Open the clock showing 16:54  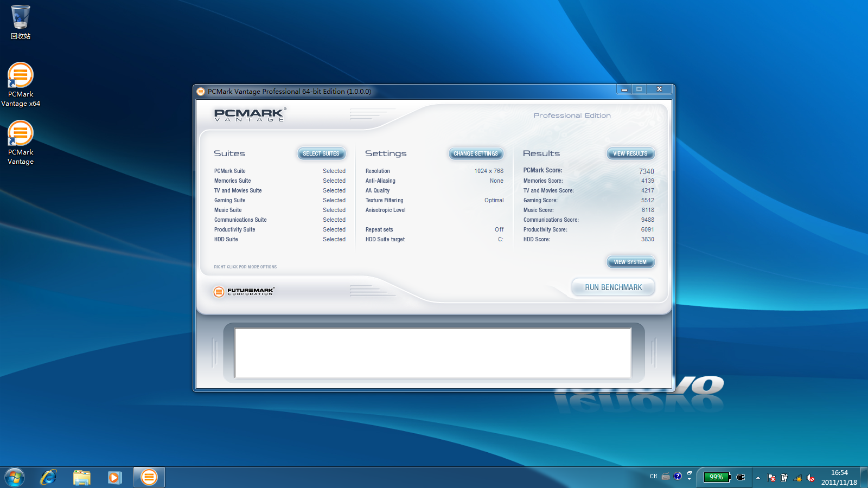click(x=839, y=477)
